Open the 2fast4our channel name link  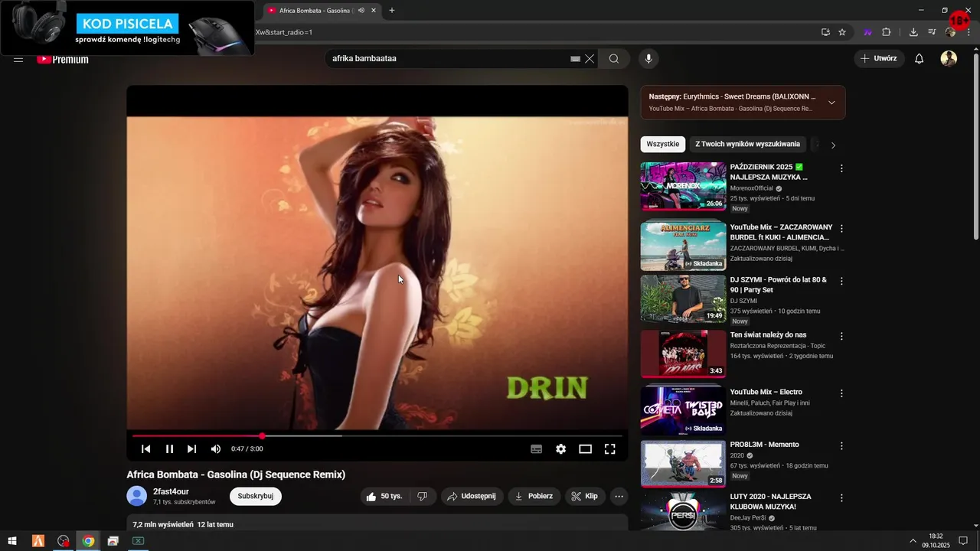coord(171,491)
